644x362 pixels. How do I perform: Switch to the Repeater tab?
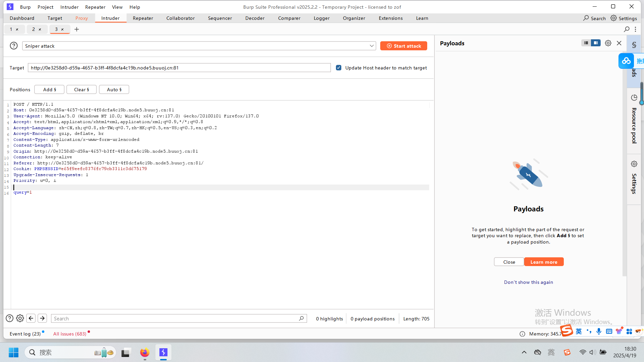tap(143, 18)
